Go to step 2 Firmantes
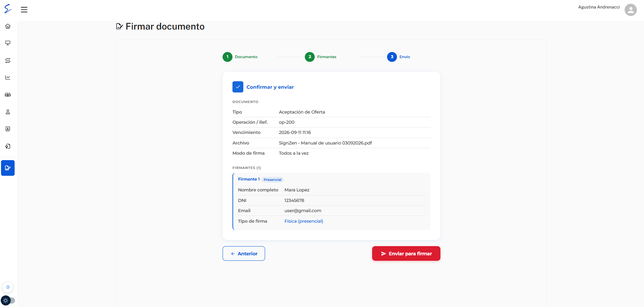Viewport: 644px width, 307px height. 320,57
